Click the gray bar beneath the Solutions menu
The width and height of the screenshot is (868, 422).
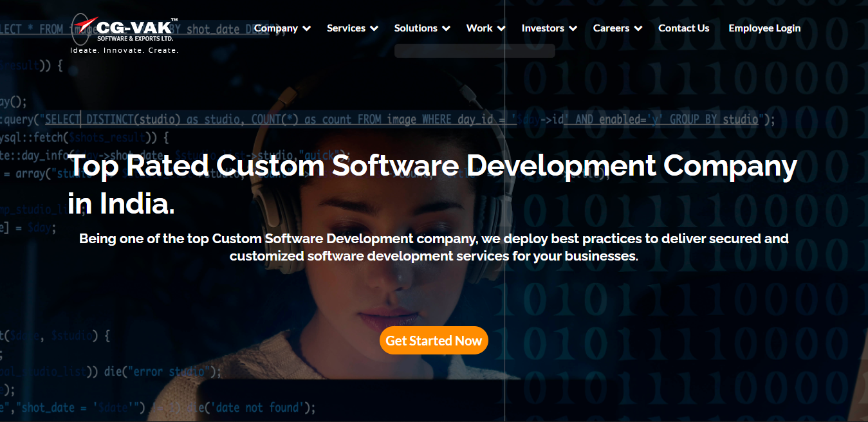point(474,51)
